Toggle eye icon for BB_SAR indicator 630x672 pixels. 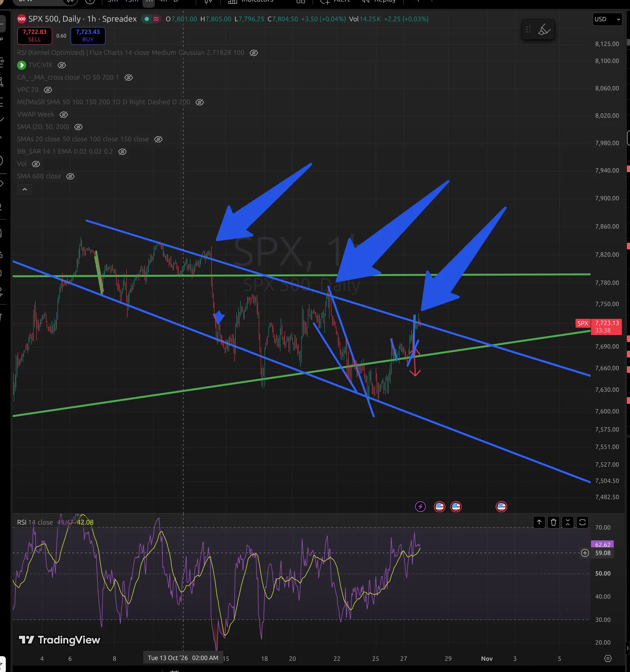point(122,152)
